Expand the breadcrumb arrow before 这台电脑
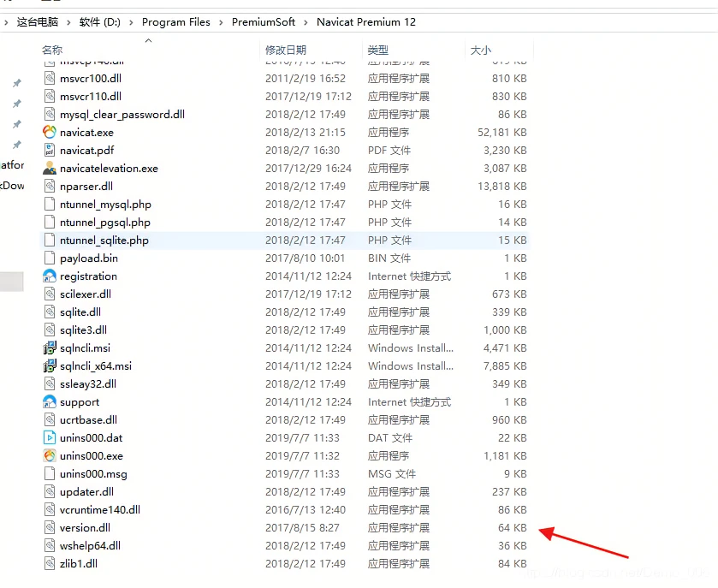718x588 pixels. 6,22
